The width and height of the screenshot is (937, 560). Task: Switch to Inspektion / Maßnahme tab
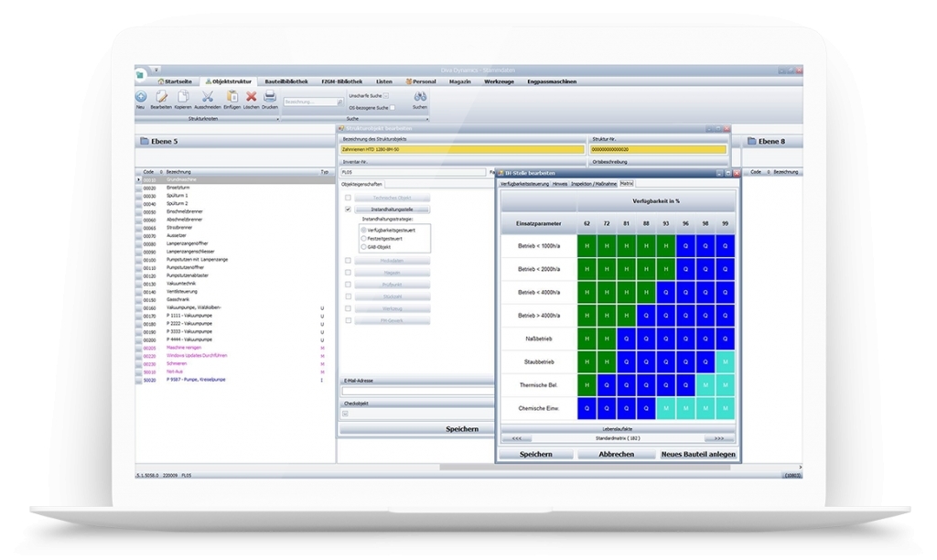coord(593,184)
